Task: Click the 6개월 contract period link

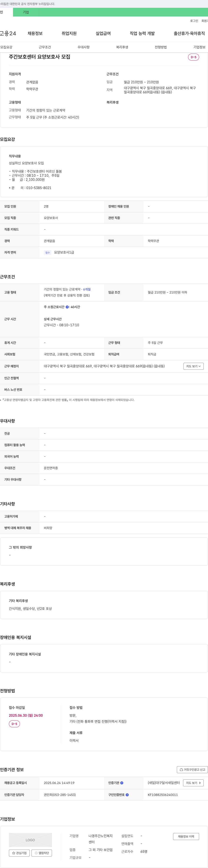Action: click(x=87, y=289)
